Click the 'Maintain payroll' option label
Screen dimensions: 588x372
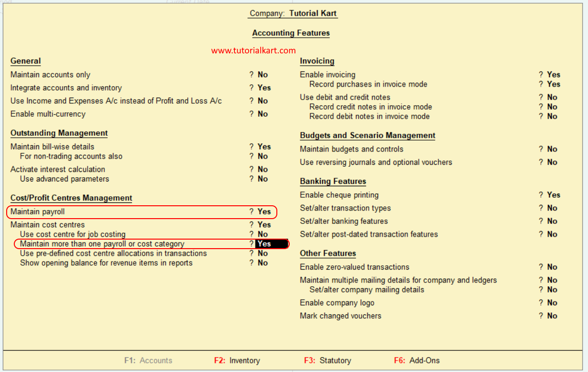tap(37, 211)
